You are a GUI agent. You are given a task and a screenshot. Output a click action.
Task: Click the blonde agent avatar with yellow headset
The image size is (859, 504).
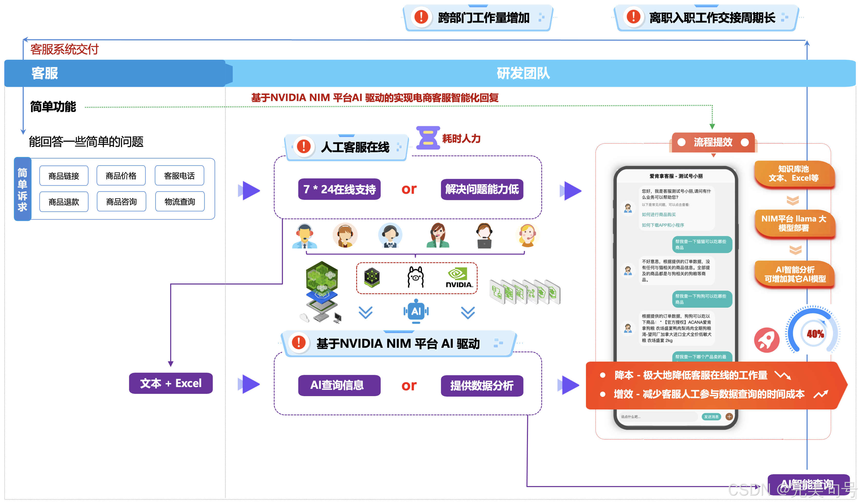[x=527, y=235]
